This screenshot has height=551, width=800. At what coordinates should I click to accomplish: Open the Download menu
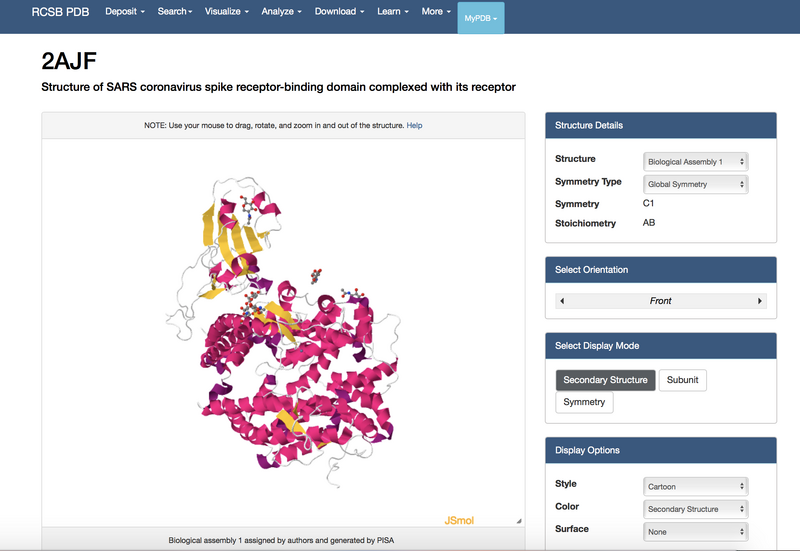[x=338, y=12]
